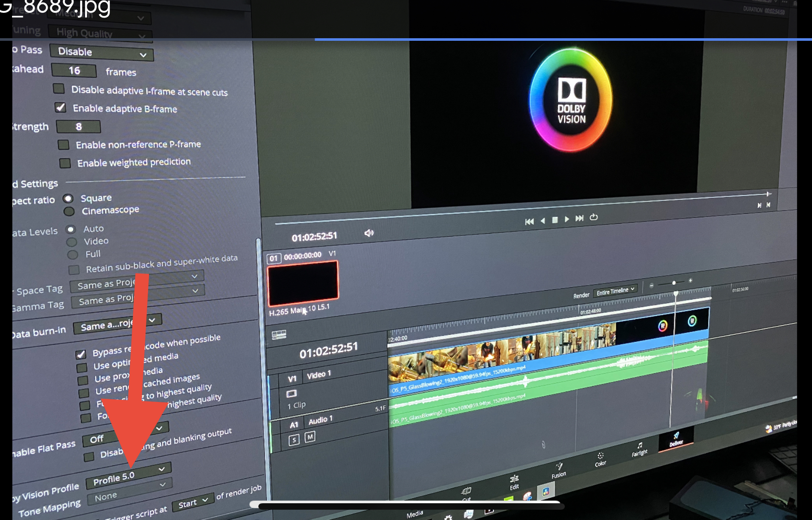This screenshot has width=812, height=520.
Task: Open Gamma Tag dropdown
Action: click(138, 296)
